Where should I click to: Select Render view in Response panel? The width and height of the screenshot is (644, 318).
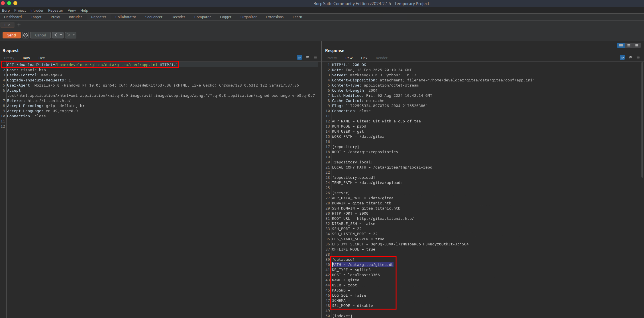[x=382, y=58]
